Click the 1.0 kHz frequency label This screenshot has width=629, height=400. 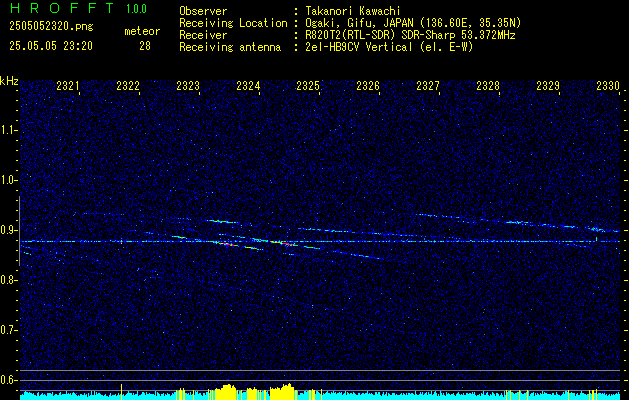pos(9,181)
